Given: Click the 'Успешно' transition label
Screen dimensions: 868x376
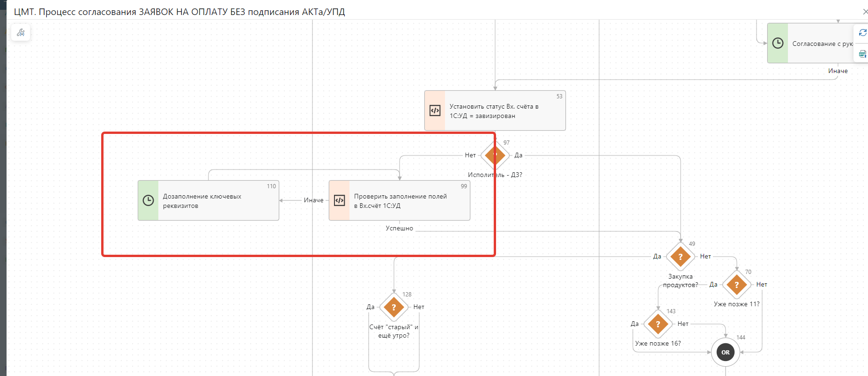Looking at the screenshot, I should coord(399,229).
